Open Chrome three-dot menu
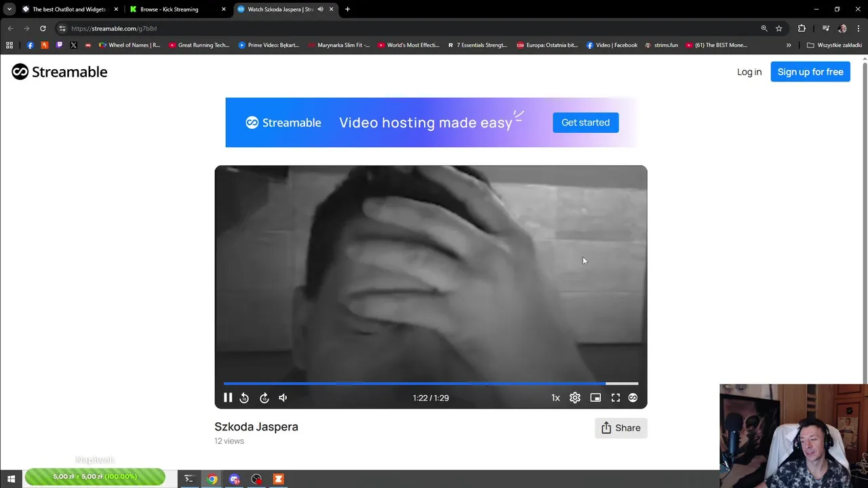 tap(859, 28)
